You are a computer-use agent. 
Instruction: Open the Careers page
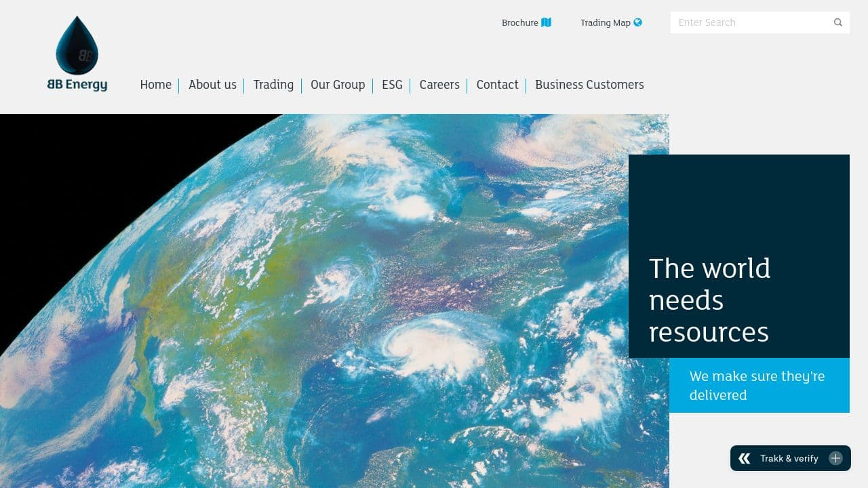point(439,85)
